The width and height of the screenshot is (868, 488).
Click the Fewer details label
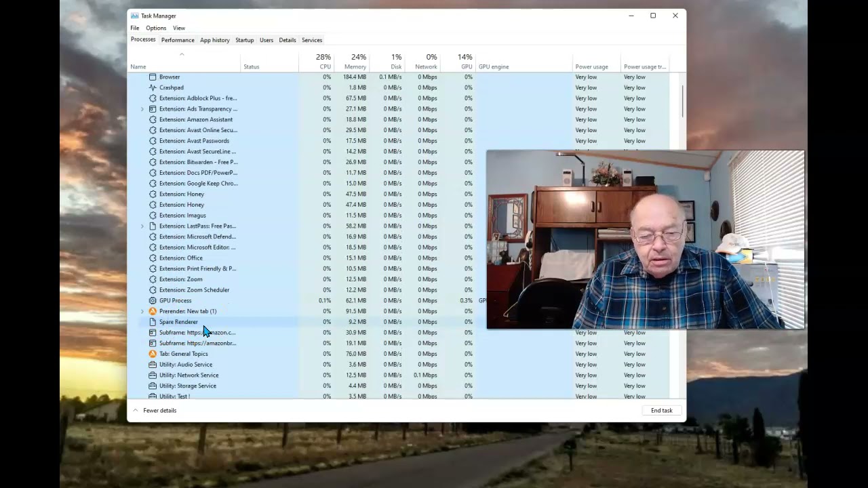159,410
